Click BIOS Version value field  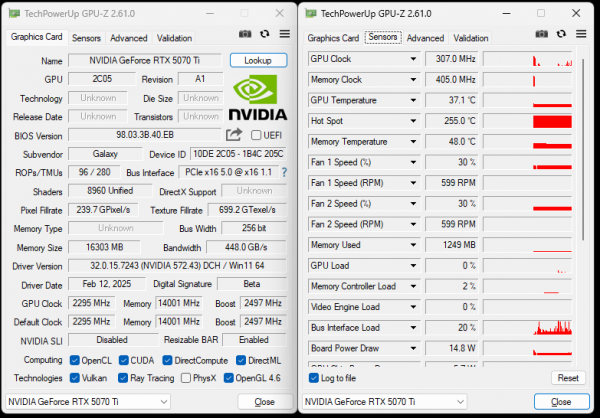pyautogui.click(x=145, y=135)
